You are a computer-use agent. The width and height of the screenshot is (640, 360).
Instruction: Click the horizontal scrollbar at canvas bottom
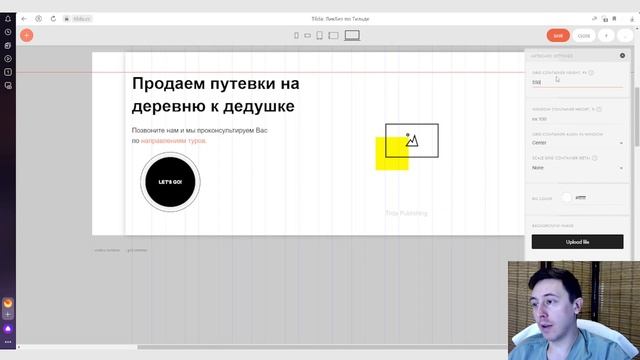coord(322,347)
